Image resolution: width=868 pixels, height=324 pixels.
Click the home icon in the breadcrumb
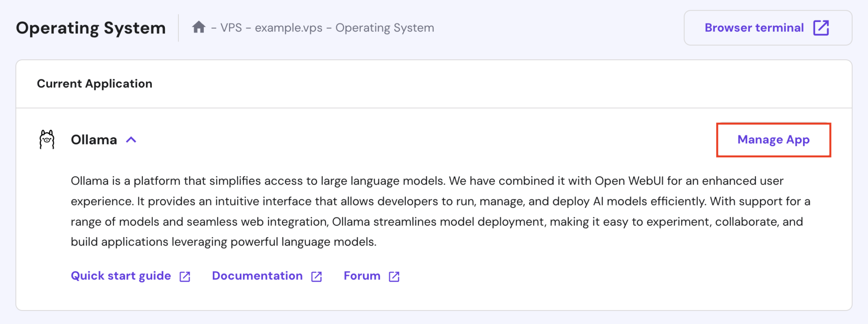(198, 28)
